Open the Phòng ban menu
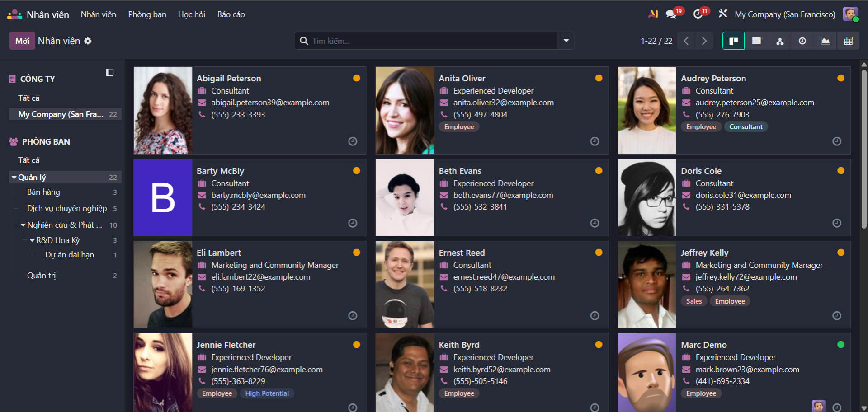Screen dimensions: 868x412 click(x=147, y=14)
